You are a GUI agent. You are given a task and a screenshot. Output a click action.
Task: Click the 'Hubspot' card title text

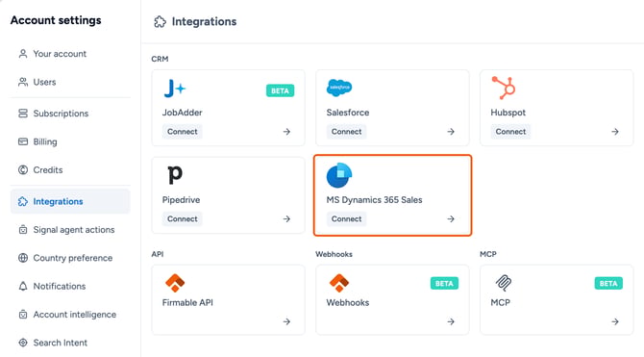(508, 113)
